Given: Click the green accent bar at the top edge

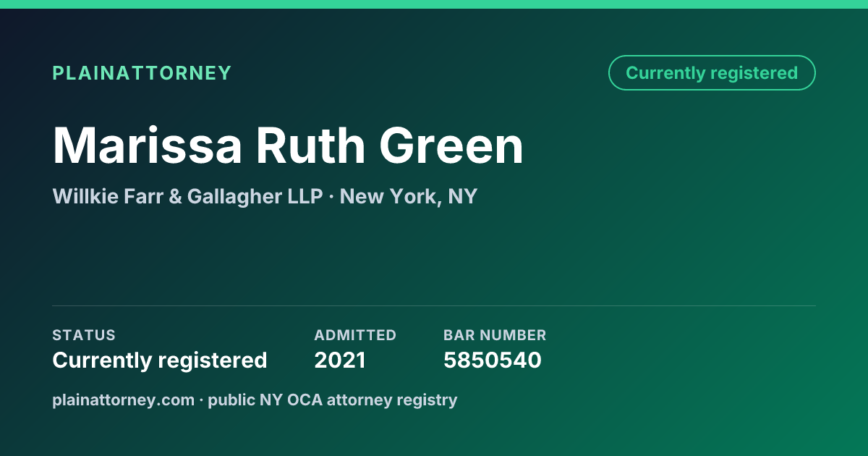Looking at the screenshot, I should click(434, 4).
